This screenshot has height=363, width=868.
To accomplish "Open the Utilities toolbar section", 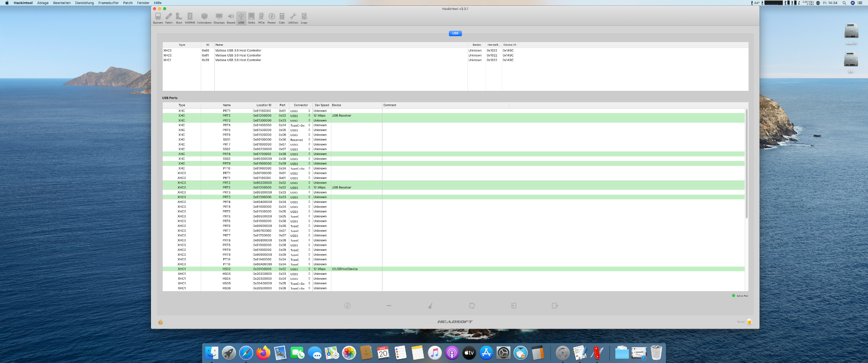I will pyautogui.click(x=293, y=18).
